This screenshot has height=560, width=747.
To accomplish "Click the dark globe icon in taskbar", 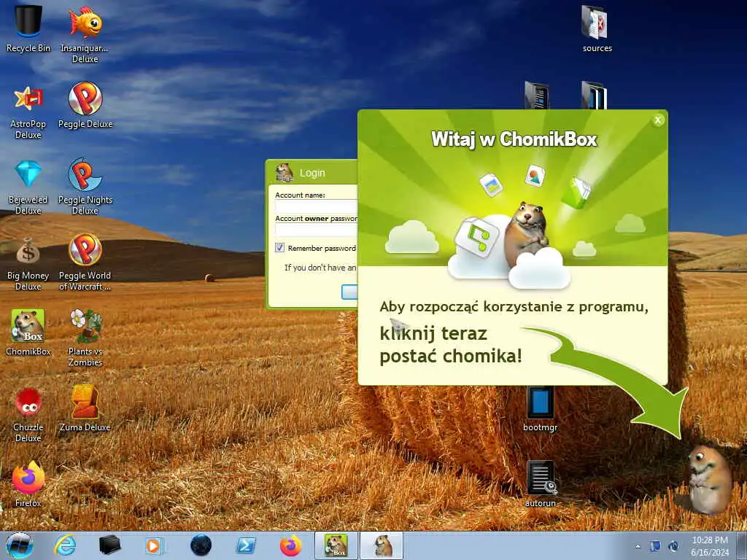I will click(201, 545).
